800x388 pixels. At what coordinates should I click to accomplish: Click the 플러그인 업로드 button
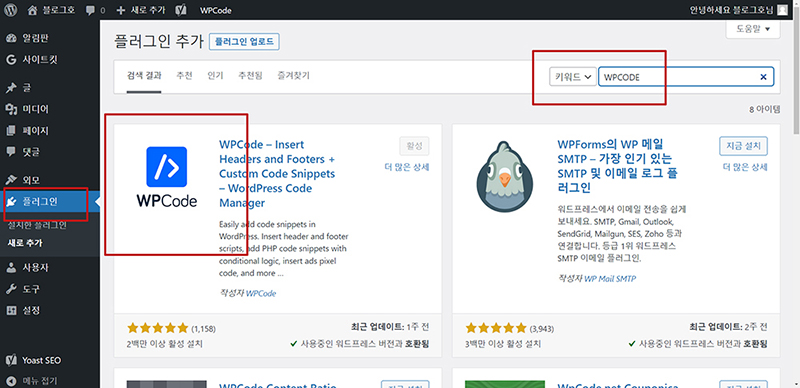[245, 42]
